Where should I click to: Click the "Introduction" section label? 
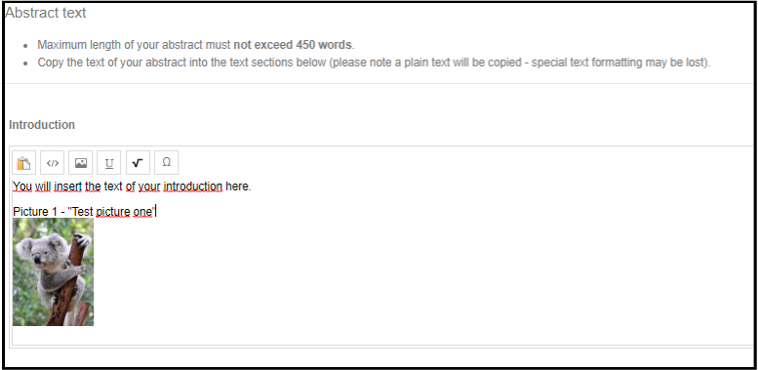tap(42, 125)
